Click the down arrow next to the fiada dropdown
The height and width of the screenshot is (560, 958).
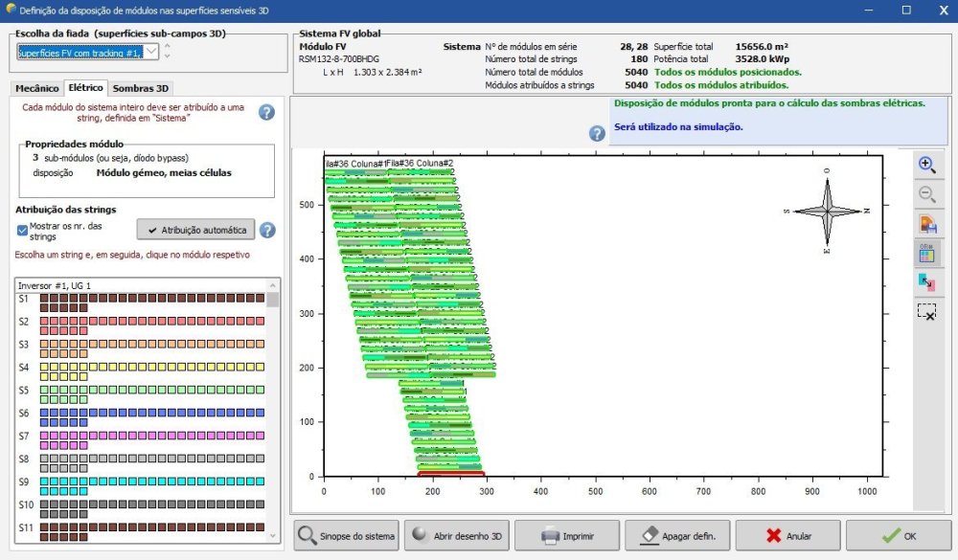pyautogui.click(x=168, y=57)
